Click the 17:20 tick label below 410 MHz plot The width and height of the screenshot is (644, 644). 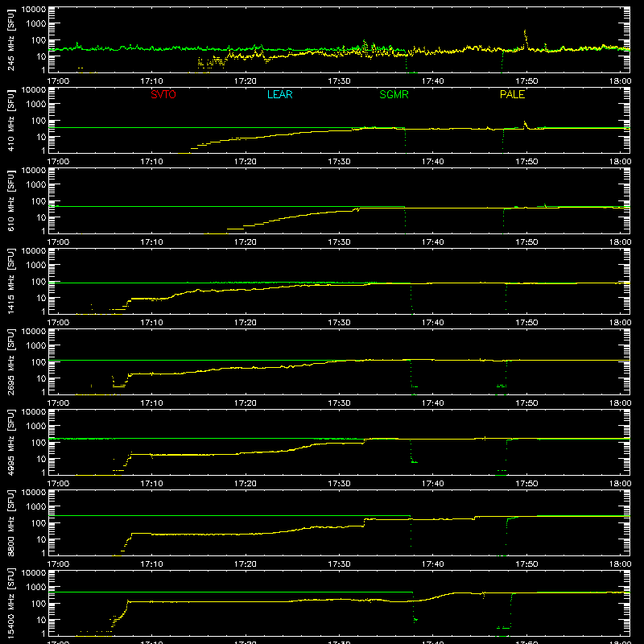(246, 162)
